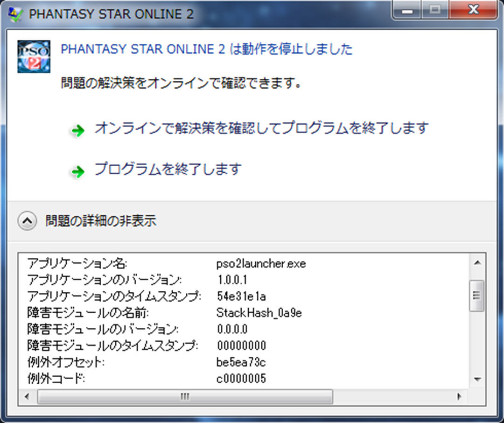
Task: Click the PSO2 launcher application icon
Action: [x=33, y=56]
